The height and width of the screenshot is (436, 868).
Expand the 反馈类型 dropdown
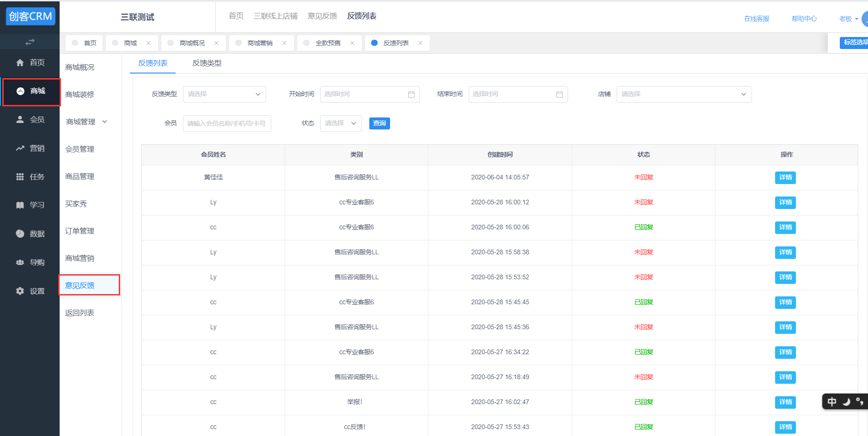(224, 94)
